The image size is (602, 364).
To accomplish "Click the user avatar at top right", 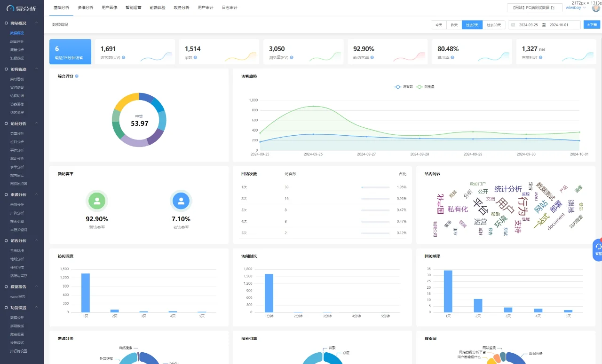I will (x=595, y=8).
